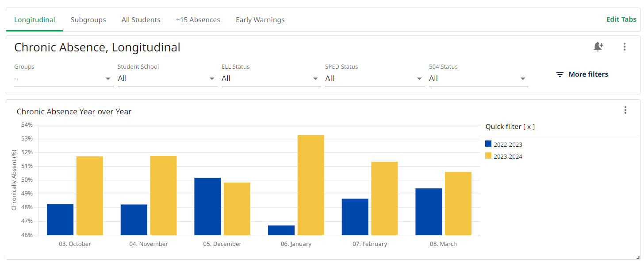Click the ELL Status dropdown caret icon
The image size is (644, 261).
pyautogui.click(x=315, y=78)
